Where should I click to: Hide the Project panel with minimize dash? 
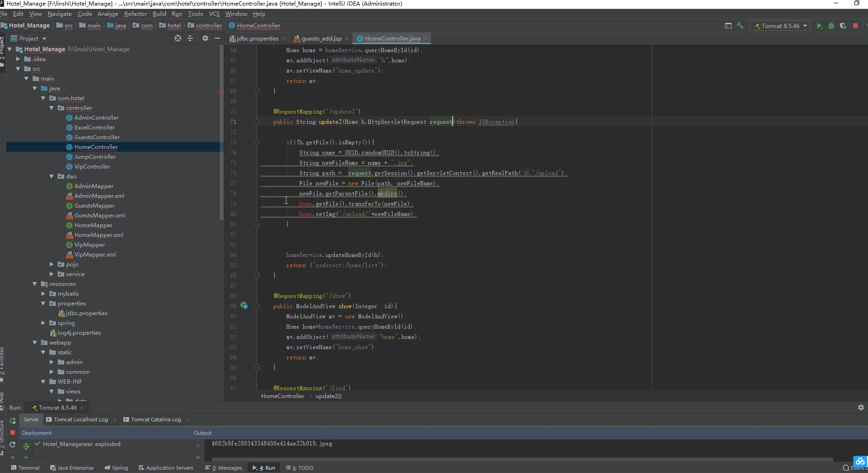pyautogui.click(x=217, y=39)
